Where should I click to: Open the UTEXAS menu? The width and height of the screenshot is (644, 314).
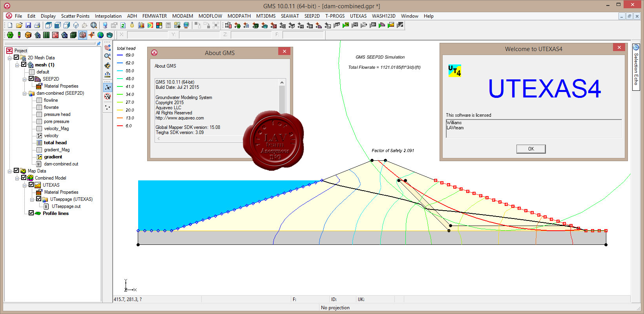358,16
